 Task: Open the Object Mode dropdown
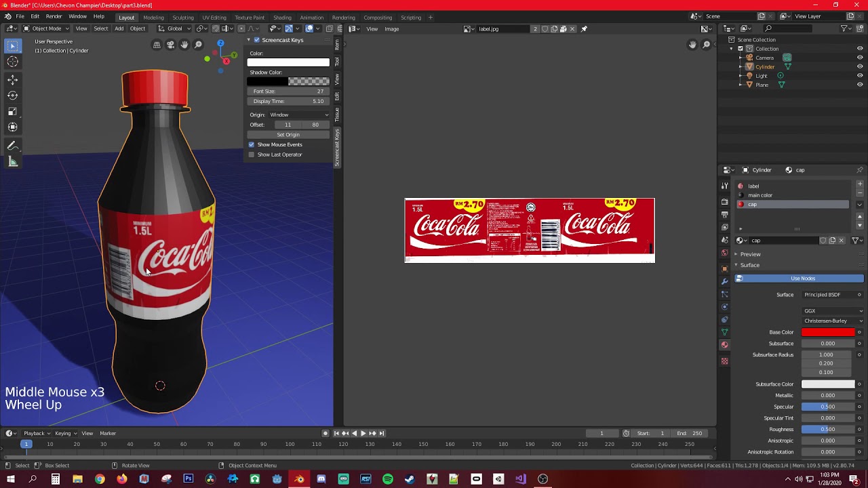click(x=47, y=28)
